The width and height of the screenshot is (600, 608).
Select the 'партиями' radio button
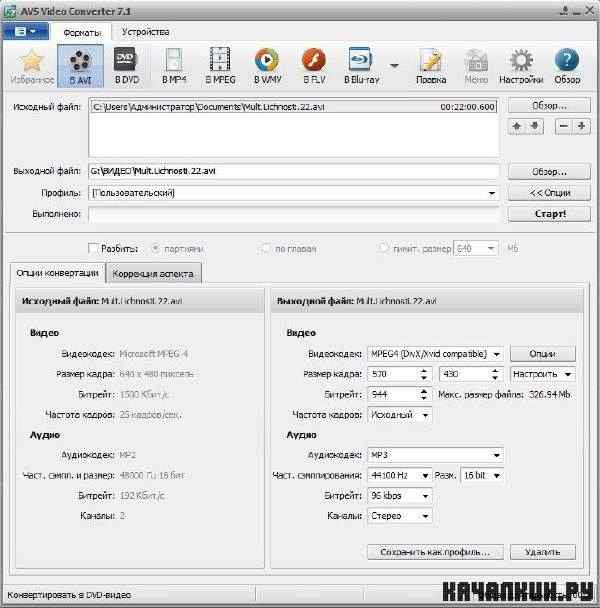[156, 248]
